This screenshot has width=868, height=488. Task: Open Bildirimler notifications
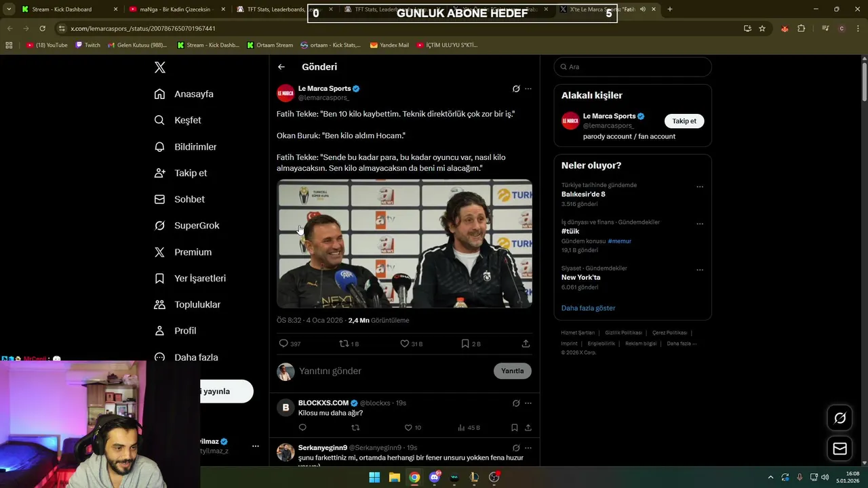coord(185,146)
